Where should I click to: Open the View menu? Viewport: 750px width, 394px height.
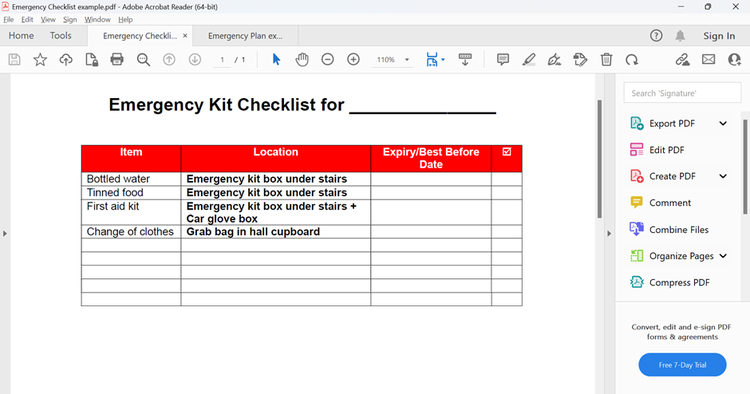[48, 20]
